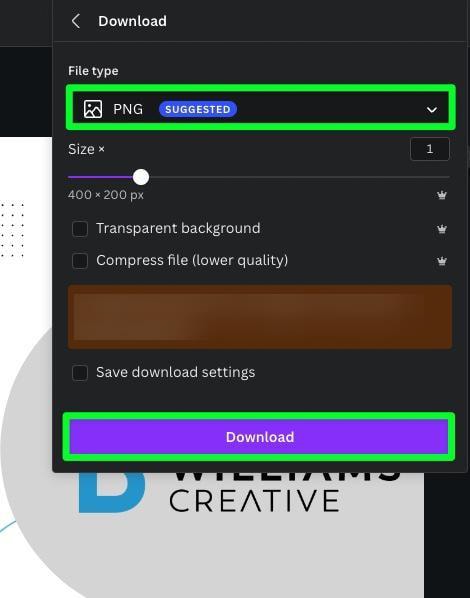Viewport: 470px width, 598px height.
Task: Select the blue B logo on canvas
Action: coord(111,492)
